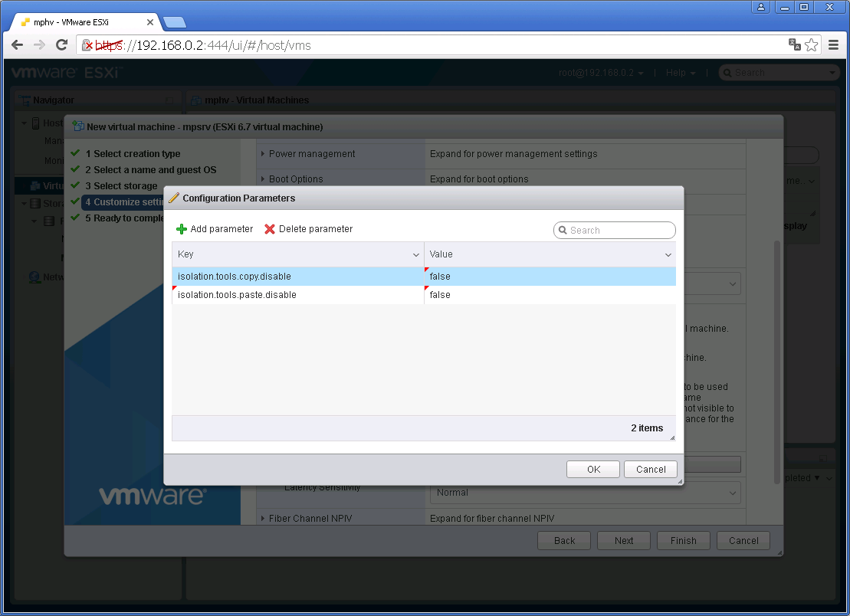This screenshot has width=850, height=616.
Task: Click the pencil icon in Configuration Parameters title
Action: tap(174, 198)
